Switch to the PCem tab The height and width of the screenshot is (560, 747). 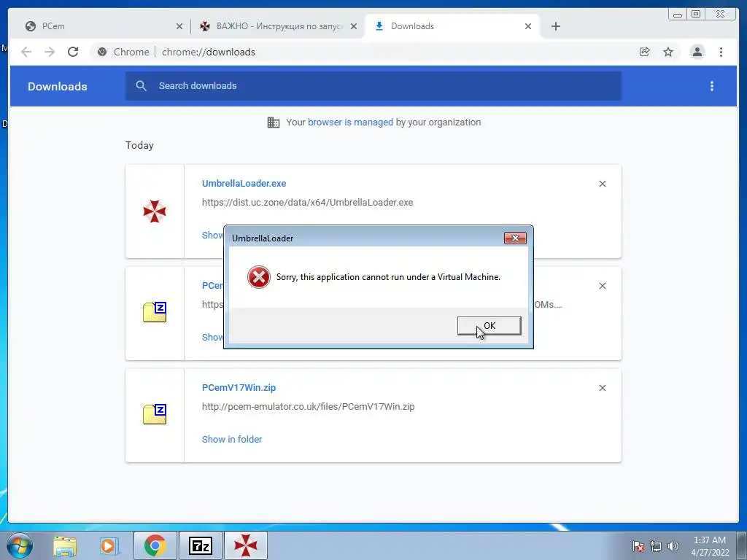pyautogui.click(x=99, y=26)
